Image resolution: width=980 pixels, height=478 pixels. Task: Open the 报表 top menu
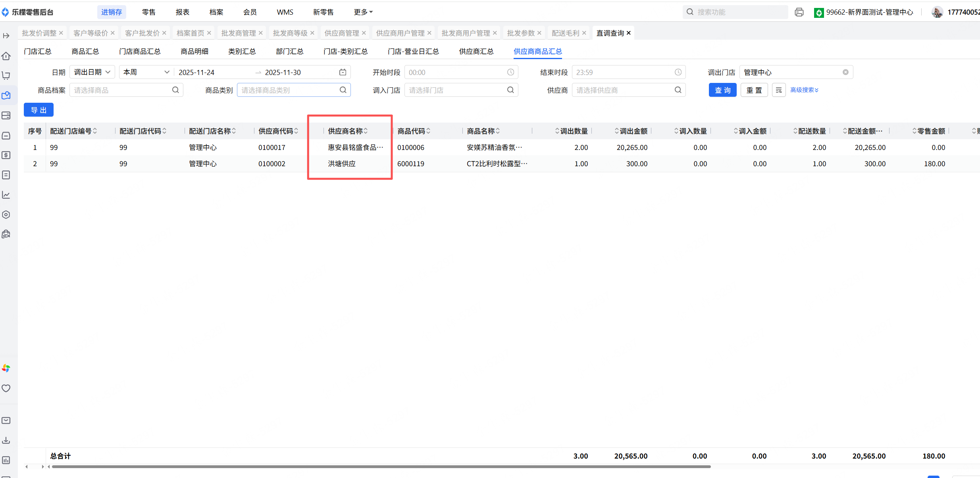(x=182, y=12)
